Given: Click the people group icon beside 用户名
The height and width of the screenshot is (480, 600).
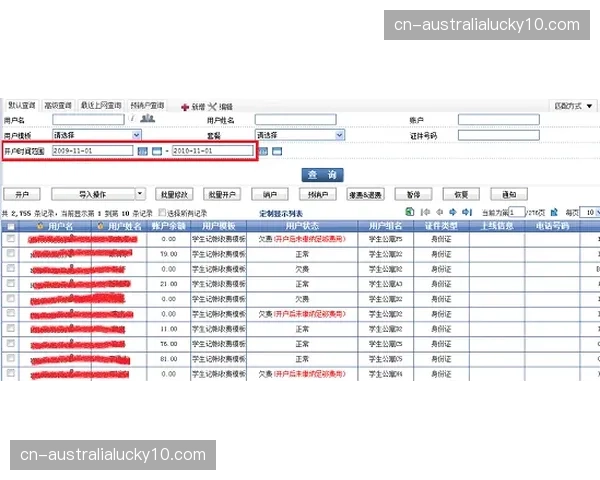Looking at the screenshot, I should 147,119.
